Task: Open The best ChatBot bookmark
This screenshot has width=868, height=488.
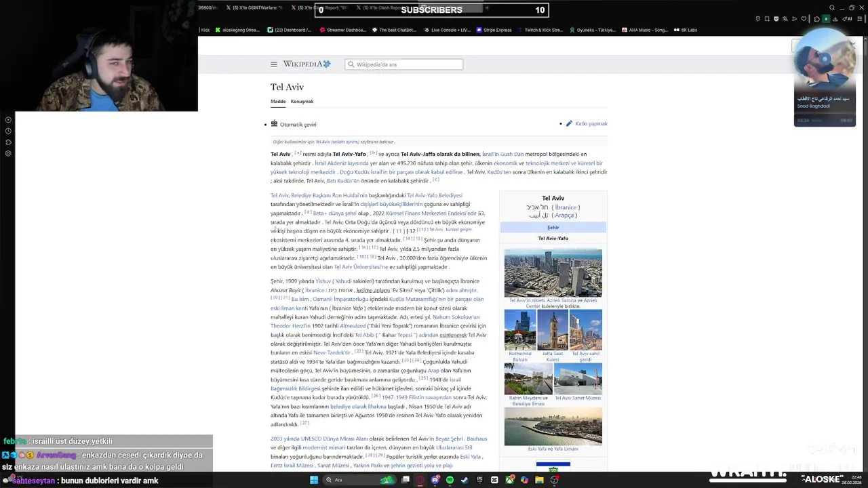Action: [394, 30]
